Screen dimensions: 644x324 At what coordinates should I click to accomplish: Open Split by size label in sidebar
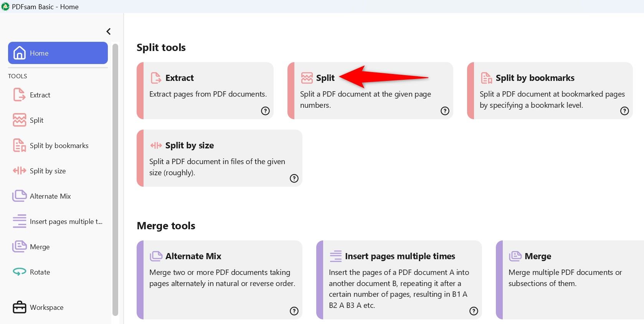tap(48, 171)
